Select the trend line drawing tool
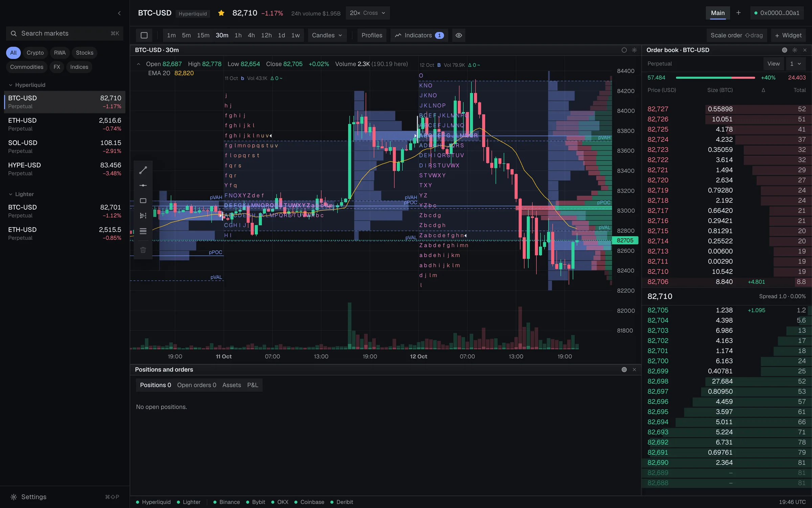Viewport: 812px width, 508px height. 143,170
